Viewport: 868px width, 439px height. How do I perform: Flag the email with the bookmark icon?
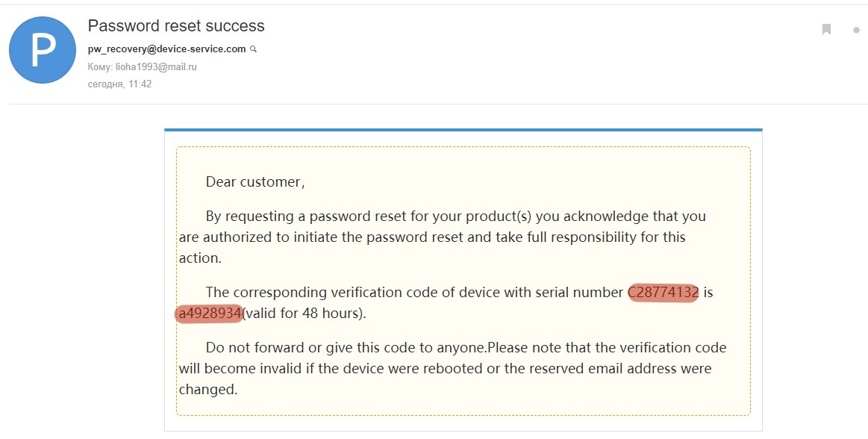click(826, 30)
